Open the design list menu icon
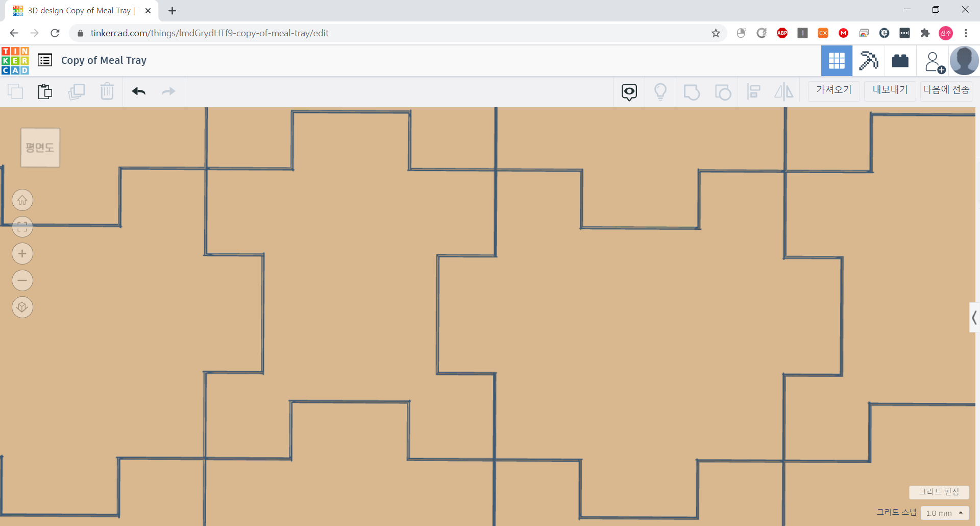 click(45, 60)
